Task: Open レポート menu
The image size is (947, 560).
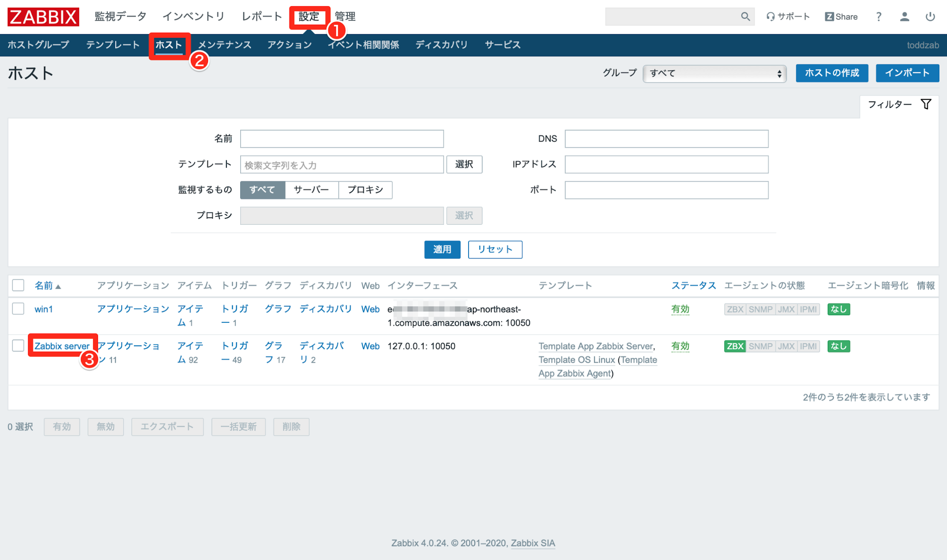Action: 262,17
